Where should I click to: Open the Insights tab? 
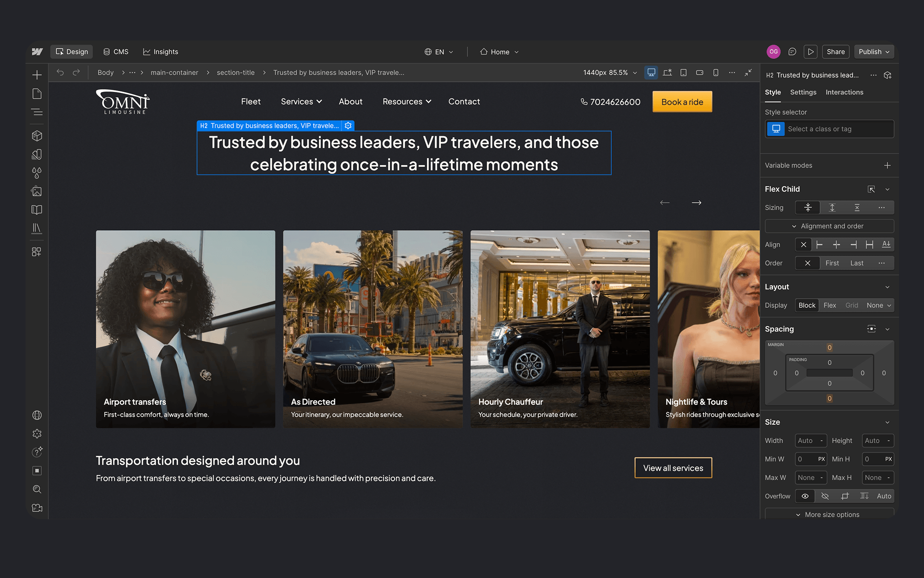coord(161,52)
